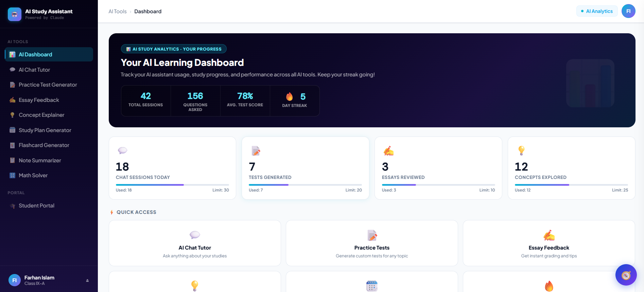Click the essays reviewed usage progress bar
This screenshot has height=292, width=644.
pyautogui.click(x=438, y=185)
